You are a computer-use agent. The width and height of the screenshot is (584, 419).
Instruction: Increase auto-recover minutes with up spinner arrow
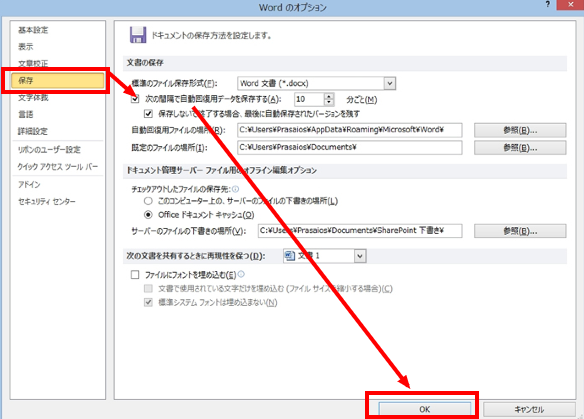pos(328,96)
